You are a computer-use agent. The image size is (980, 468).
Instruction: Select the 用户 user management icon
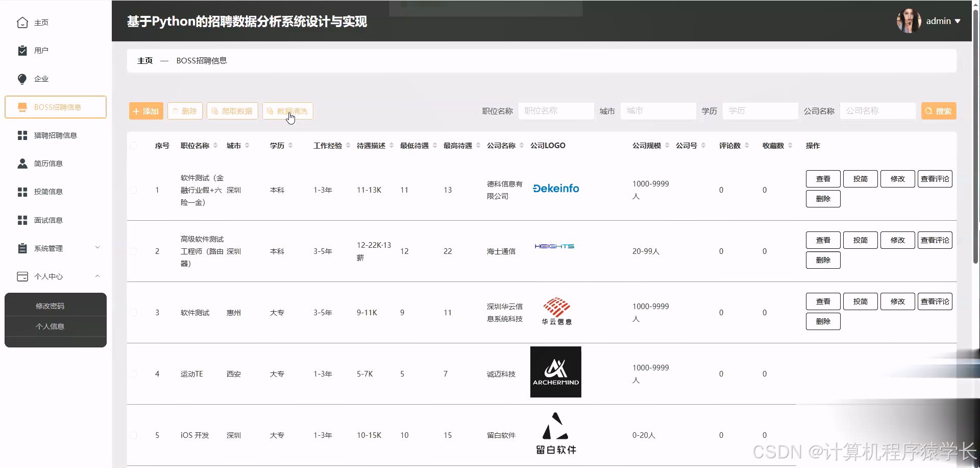[22, 50]
